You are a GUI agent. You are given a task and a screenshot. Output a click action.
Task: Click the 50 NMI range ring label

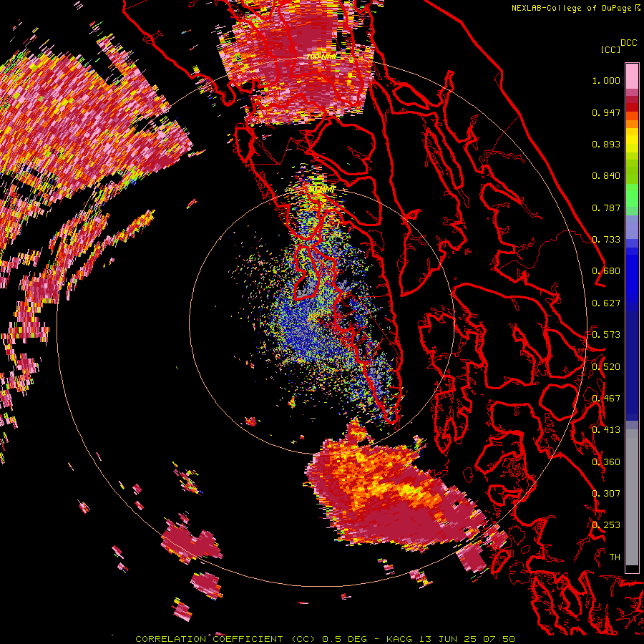click(321, 190)
